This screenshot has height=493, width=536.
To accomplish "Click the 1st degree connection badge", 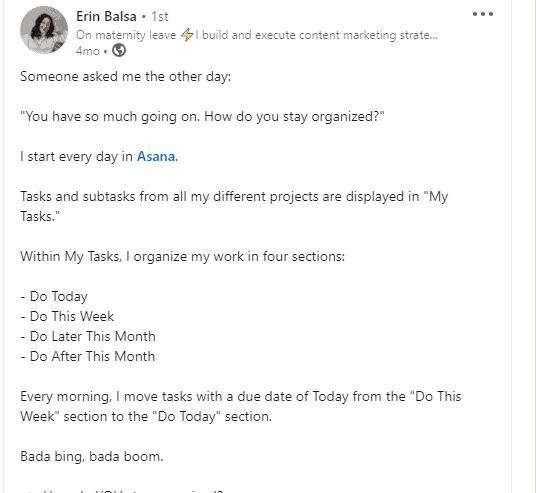I will click(160, 16).
